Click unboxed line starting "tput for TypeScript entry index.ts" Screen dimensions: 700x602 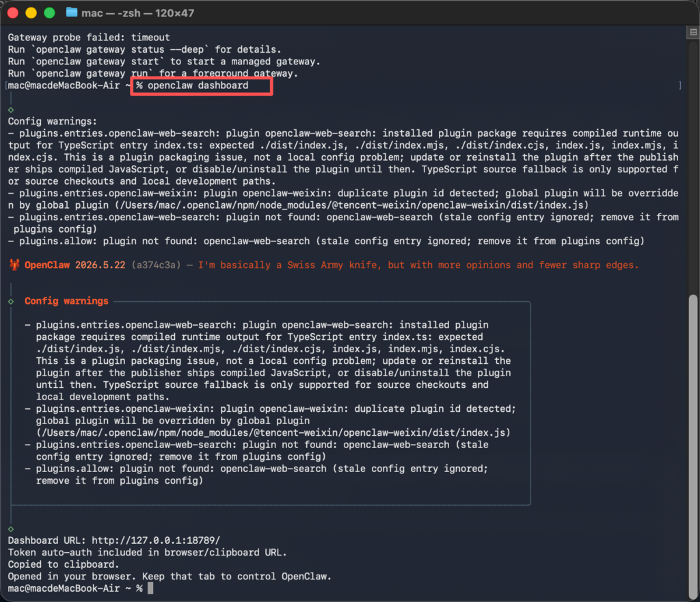click(343, 146)
